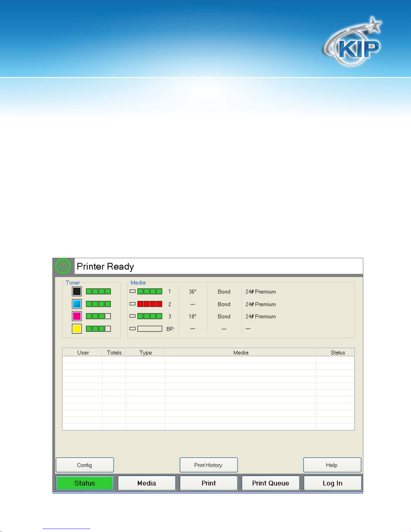The width and height of the screenshot is (411, 532).
Task: Select the cyan toner color square
Action: pos(77,304)
